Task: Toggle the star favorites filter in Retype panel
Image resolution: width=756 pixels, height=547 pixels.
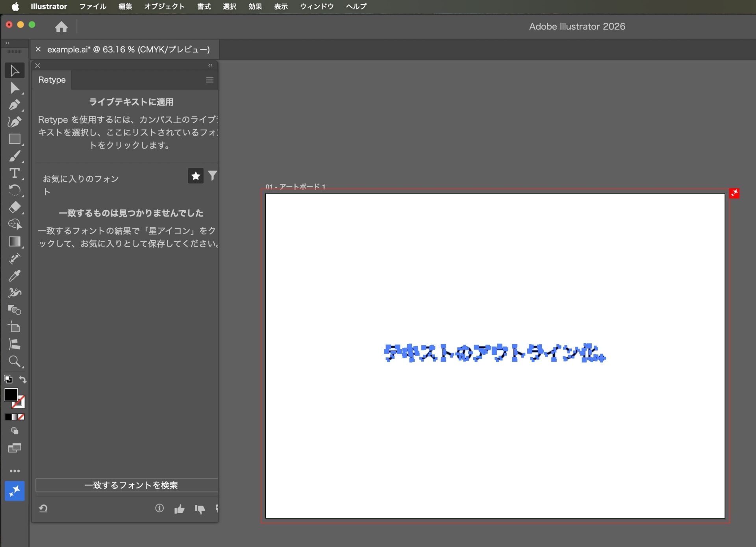Action: tap(196, 176)
